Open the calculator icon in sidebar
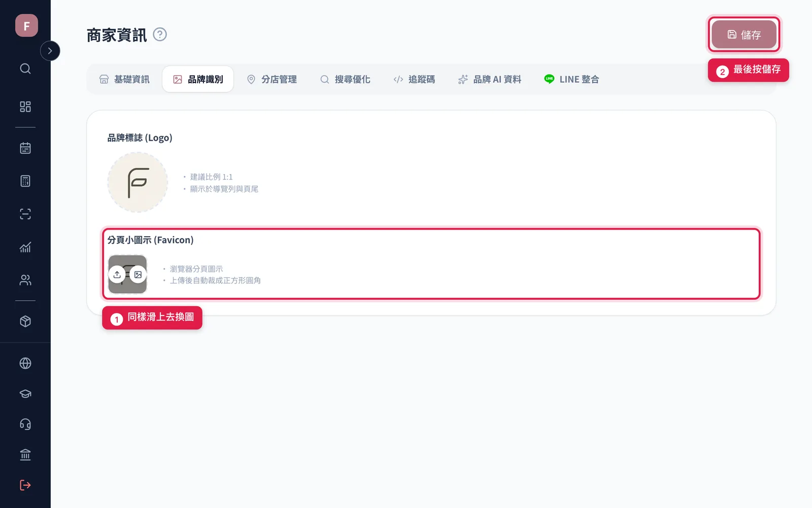Viewport: 812px width, 508px height. [25, 181]
